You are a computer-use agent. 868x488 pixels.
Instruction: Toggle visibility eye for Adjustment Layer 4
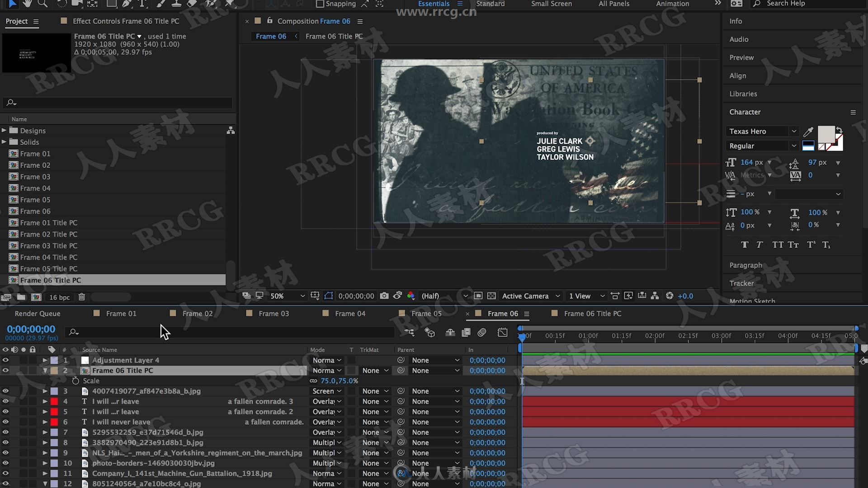5,359
